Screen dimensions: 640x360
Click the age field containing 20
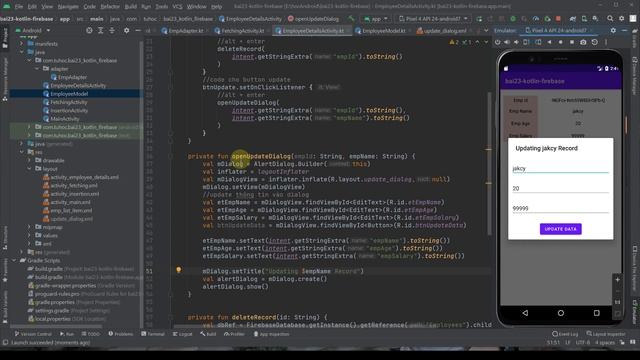click(x=560, y=188)
